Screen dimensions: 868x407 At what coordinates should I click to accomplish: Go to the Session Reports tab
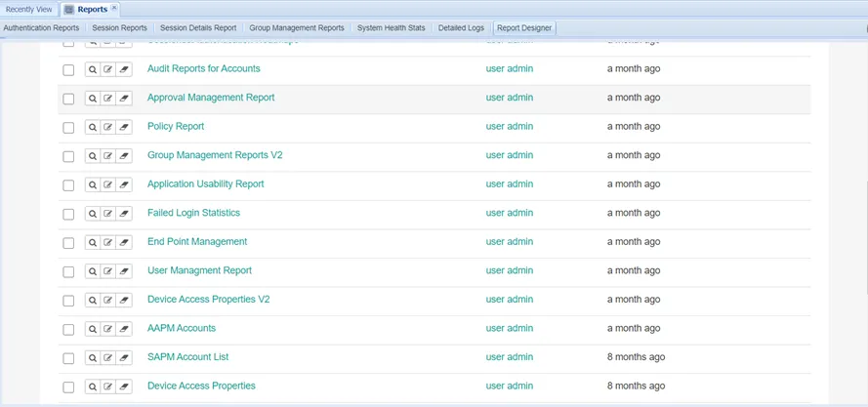tap(119, 27)
